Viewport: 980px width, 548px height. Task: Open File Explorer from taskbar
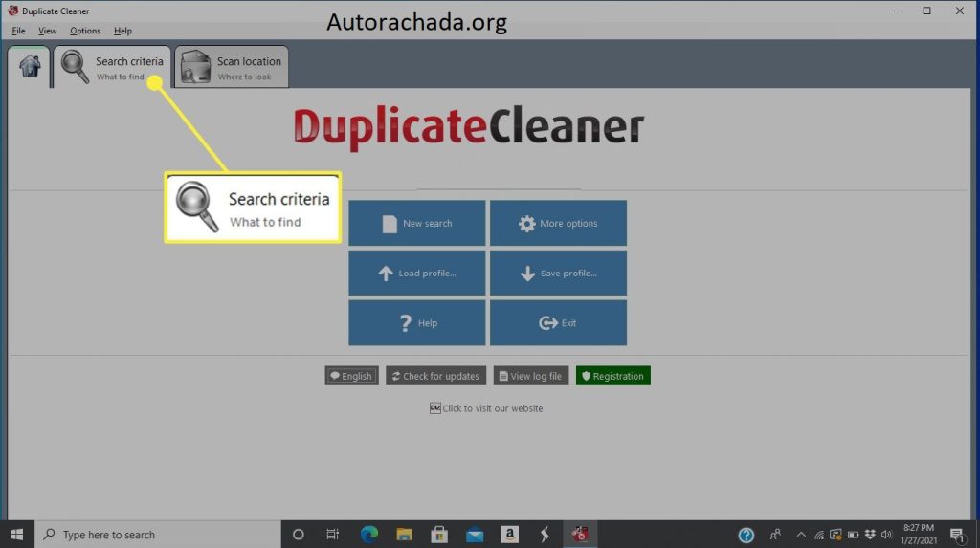tap(404, 535)
